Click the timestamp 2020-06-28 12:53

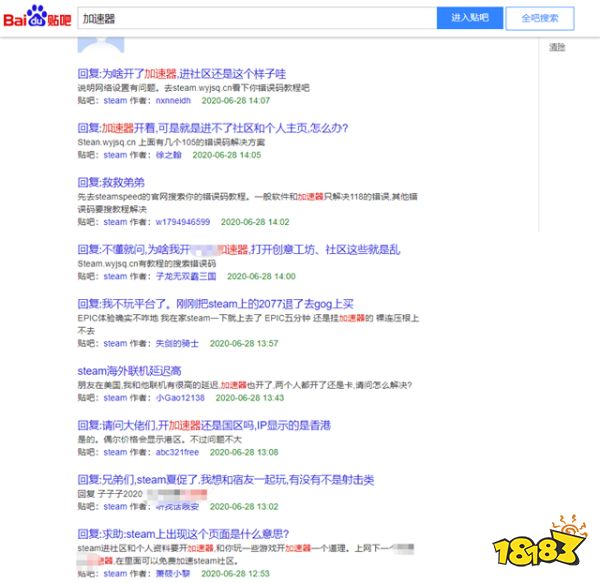235,573
